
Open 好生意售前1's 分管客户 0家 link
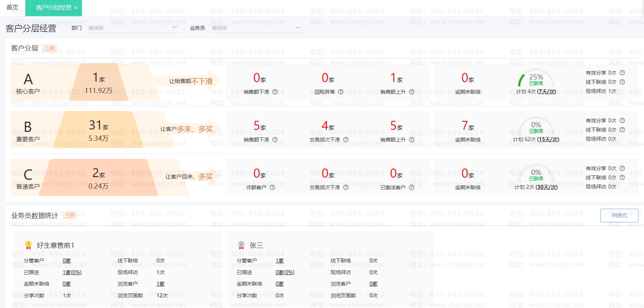[66, 261]
